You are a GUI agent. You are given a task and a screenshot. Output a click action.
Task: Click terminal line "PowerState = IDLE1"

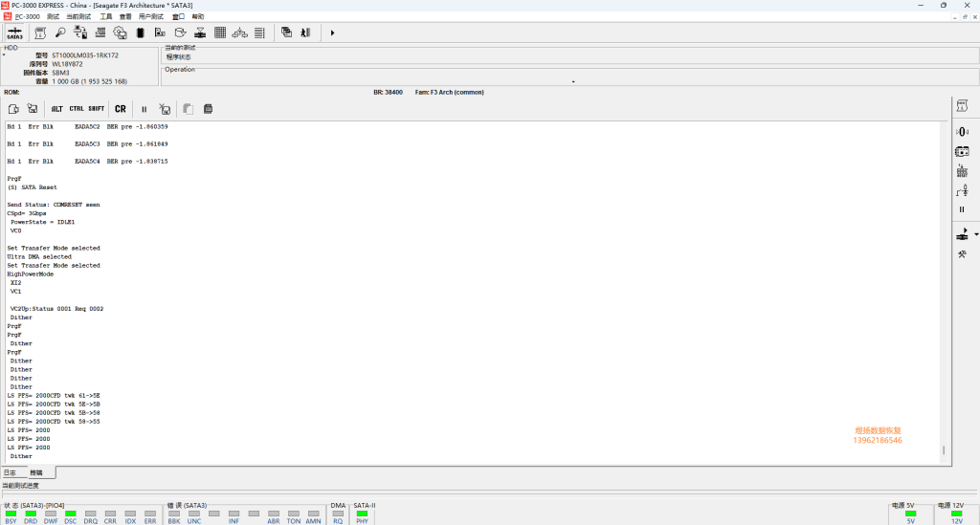coord(42,222)
